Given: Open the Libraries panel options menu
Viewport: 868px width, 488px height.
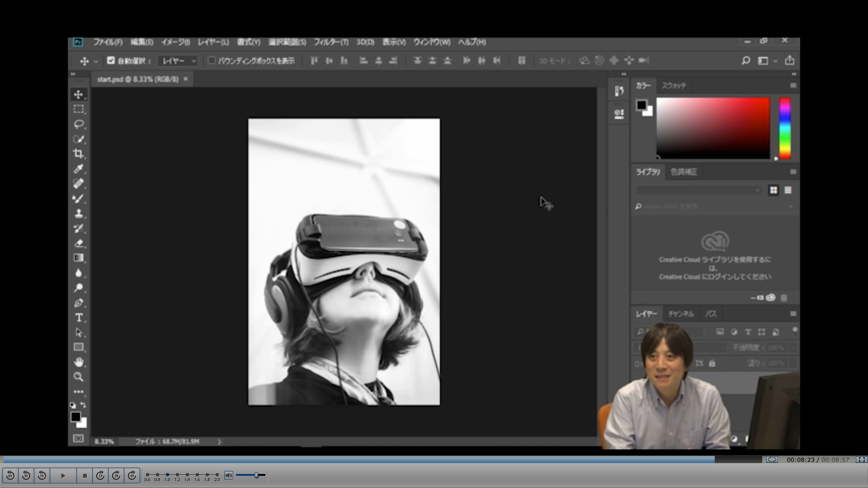Looking at the screenshot, I should pos(793,172).
